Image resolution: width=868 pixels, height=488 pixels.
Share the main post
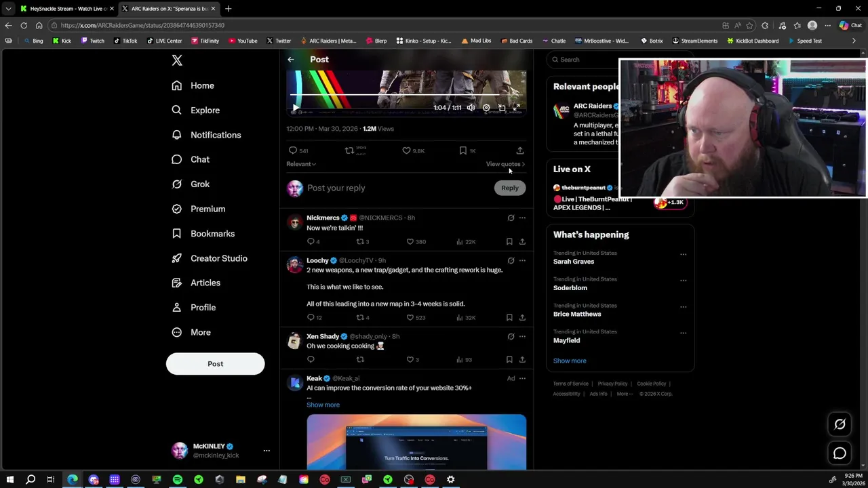click(520, 150)
